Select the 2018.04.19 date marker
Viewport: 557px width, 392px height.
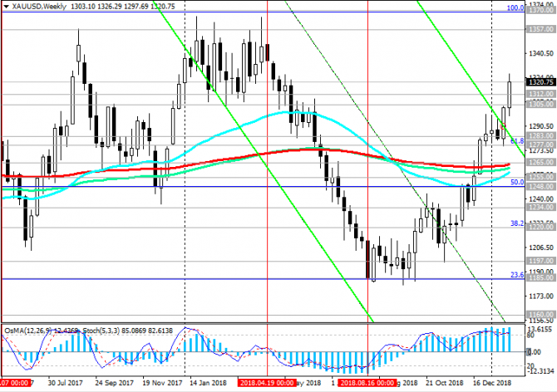click(x=267, y=383)
